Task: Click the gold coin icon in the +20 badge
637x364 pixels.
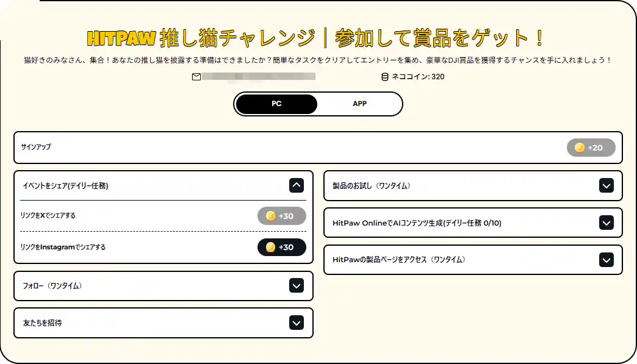Action: click(578, 148)
